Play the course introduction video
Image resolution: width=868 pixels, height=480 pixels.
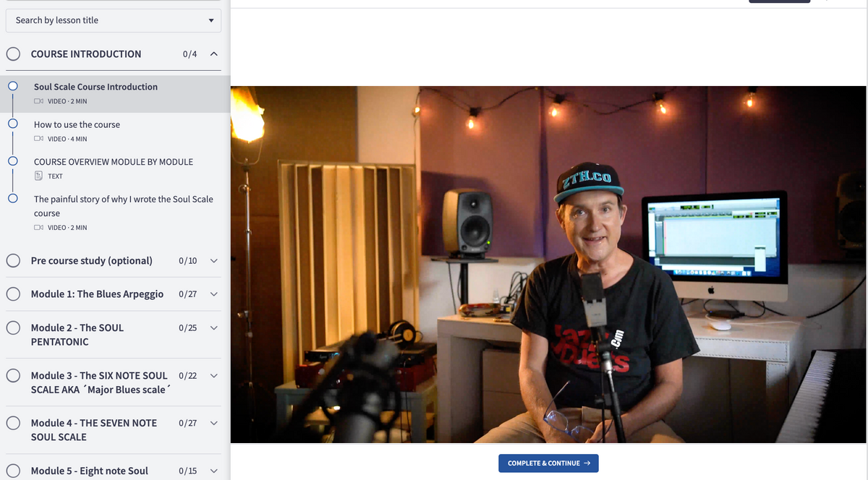click(x=548, y=265)
